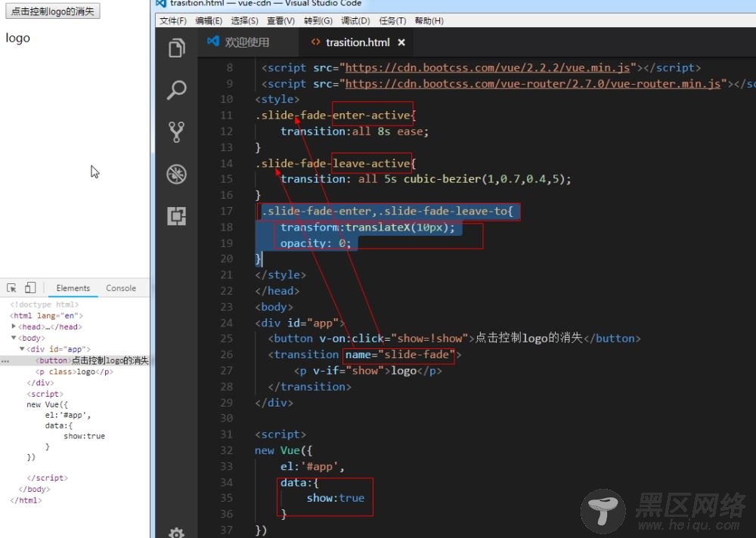Select the button element row in DevTools
Screen dimensions: 756x538
tap(75, 360)
